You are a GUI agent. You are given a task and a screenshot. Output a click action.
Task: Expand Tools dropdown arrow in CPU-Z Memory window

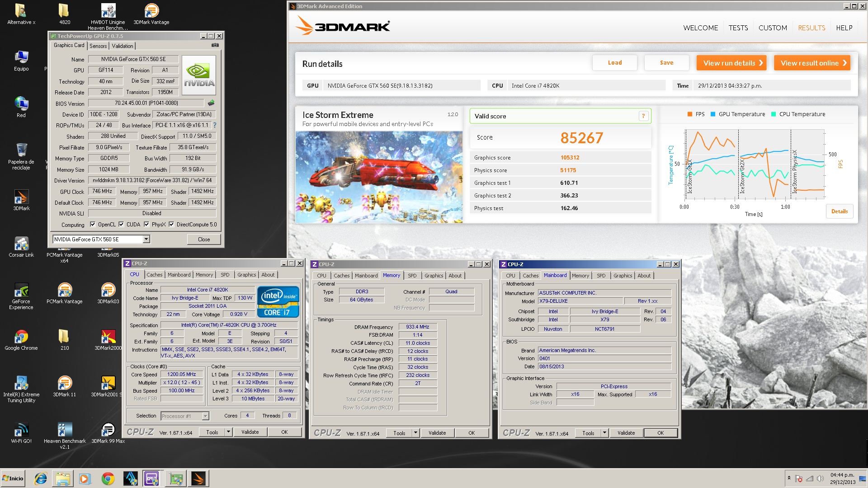(x=416, y=433)
